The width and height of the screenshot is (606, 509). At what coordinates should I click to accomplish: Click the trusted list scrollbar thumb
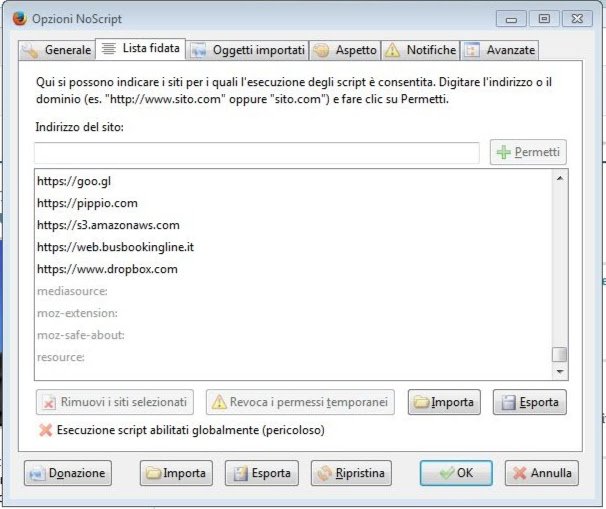click(x=560, y=354)
